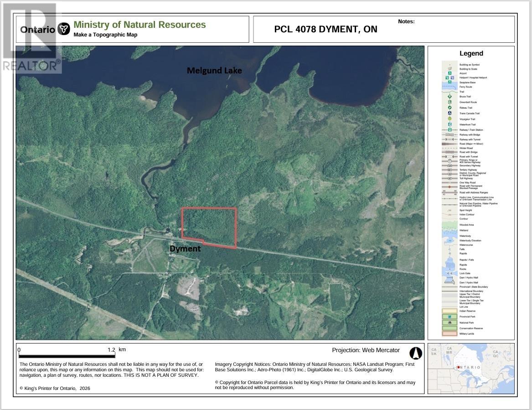Screen dimensions: 532x410
Task: Click the Seaplane Base legend icon
Action: tap(449, 82)
